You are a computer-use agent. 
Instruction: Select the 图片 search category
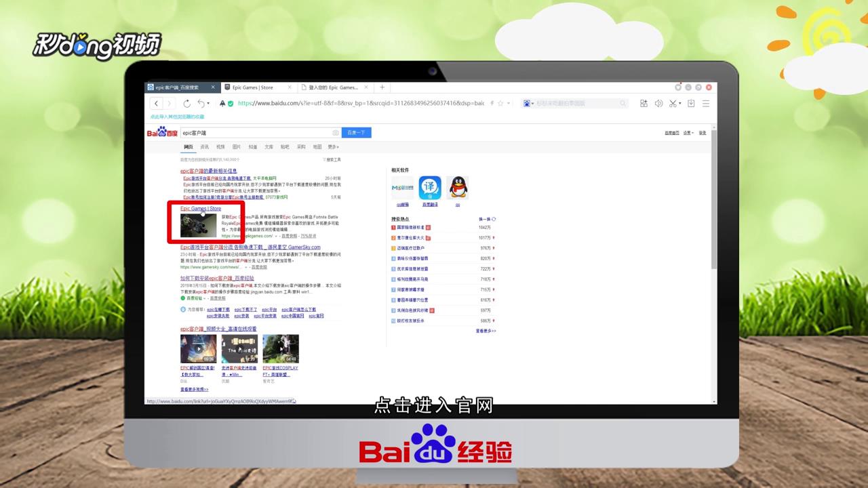click(237, 146)
